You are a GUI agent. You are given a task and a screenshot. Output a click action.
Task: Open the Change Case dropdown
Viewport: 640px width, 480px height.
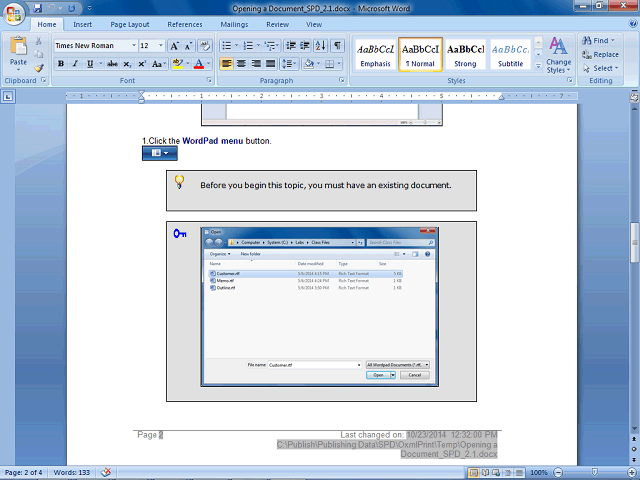pos(159,64)
